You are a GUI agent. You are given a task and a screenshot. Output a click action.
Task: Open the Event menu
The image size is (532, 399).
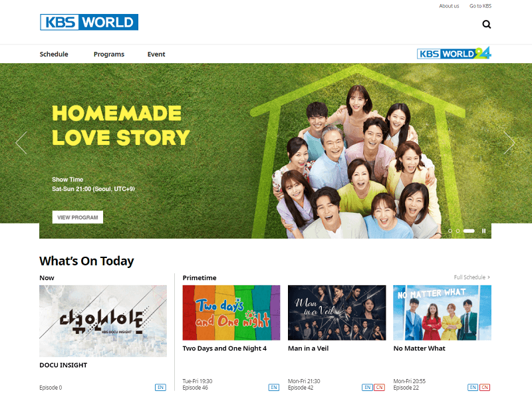coord(156,54)
